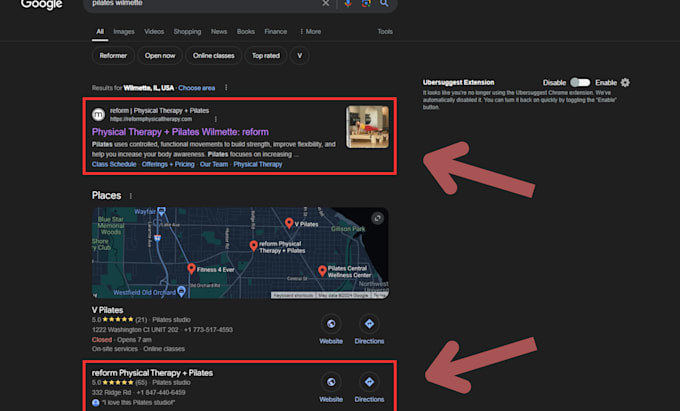Click the reform result thumbnail image
Screen dimensions: 680x411
[x=367, y=127]
